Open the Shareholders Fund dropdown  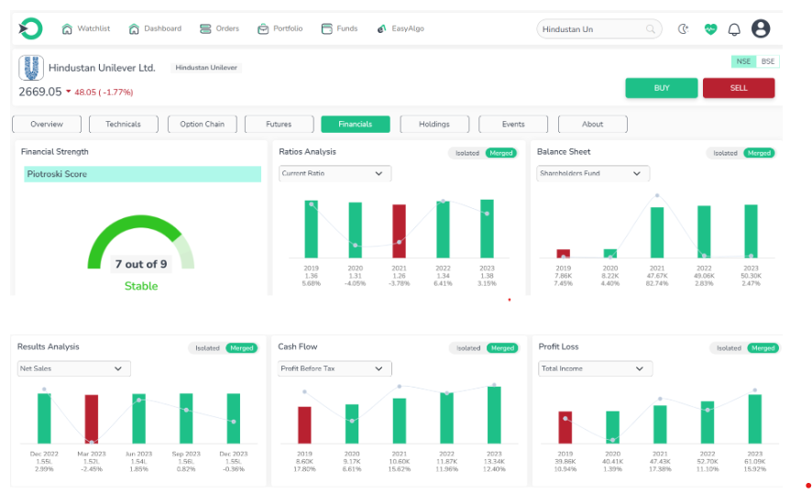coord(592,173)
